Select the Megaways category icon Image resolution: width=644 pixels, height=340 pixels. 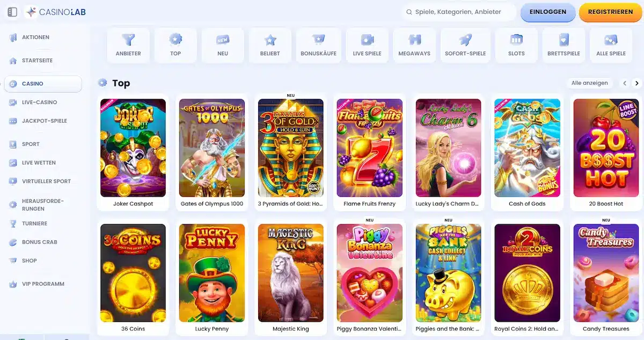pyautogui.click(x=414, y=40)
